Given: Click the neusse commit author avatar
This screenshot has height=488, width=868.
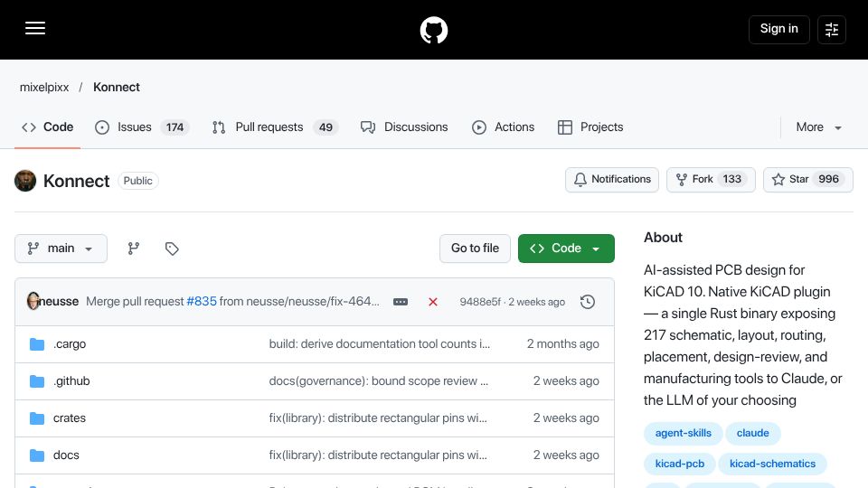Looking at the screenshot, I should tap(33, 301).
